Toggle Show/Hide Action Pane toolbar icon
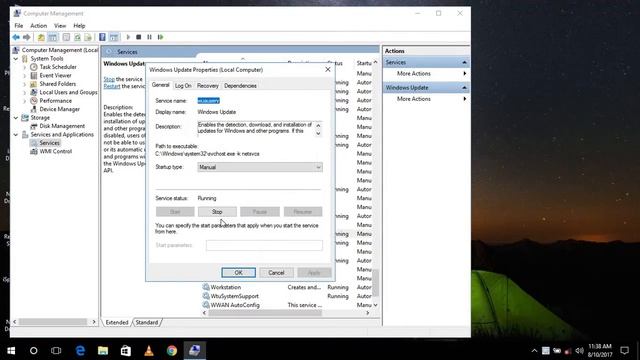The width and height of the screenshot is (640, 360). point(114,37)
